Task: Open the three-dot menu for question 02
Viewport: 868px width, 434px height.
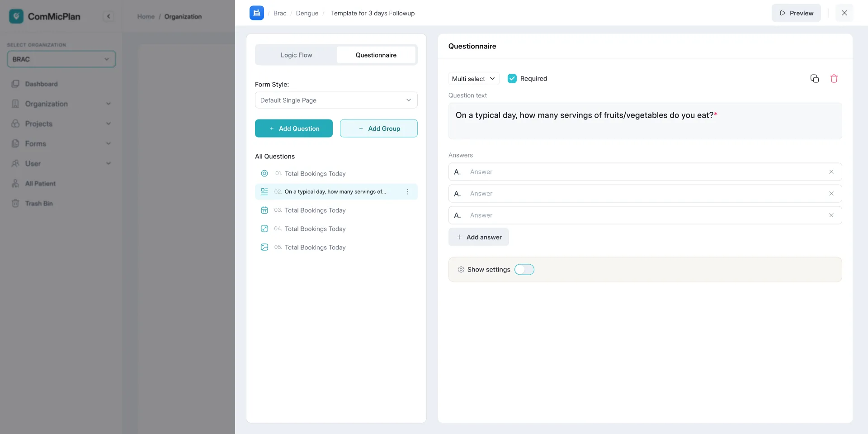Action: (x=408, y=192)
